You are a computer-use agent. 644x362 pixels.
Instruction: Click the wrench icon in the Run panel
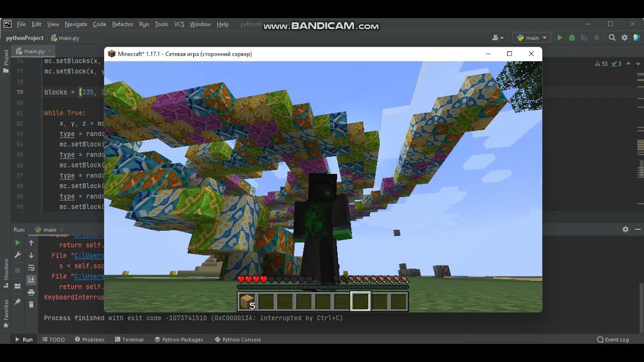coord(18,255)
